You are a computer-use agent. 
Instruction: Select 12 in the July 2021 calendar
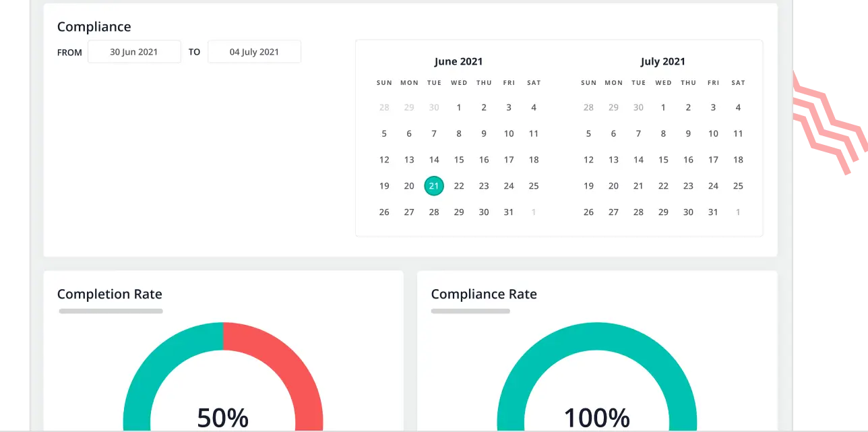click(x=588, y=160)
